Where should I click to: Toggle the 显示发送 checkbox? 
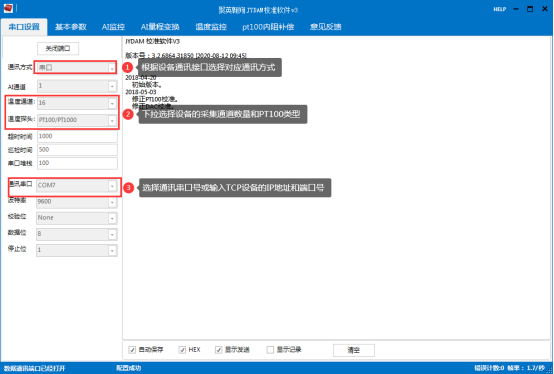pyautogui.click(x=219, y=350)
